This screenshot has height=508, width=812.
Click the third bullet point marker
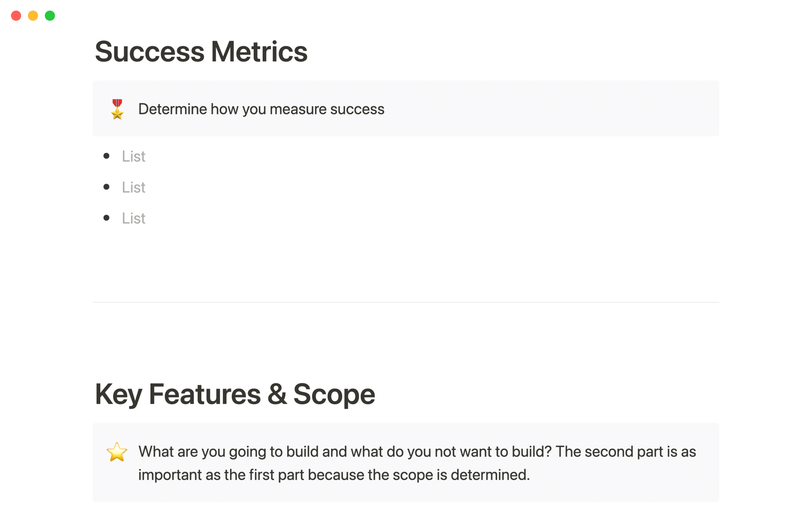(107, 218)
